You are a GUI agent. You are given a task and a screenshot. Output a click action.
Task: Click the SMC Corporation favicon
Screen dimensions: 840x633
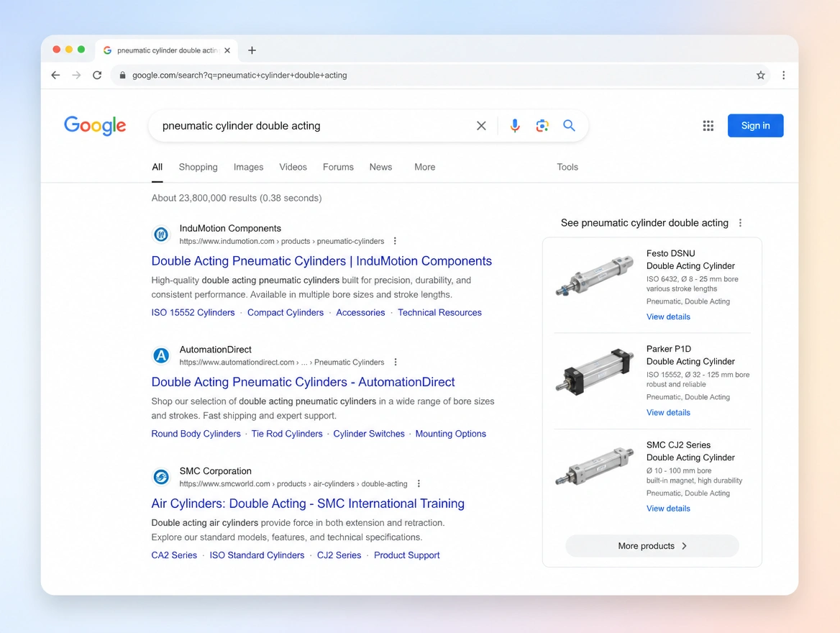[x=161, y=476]
